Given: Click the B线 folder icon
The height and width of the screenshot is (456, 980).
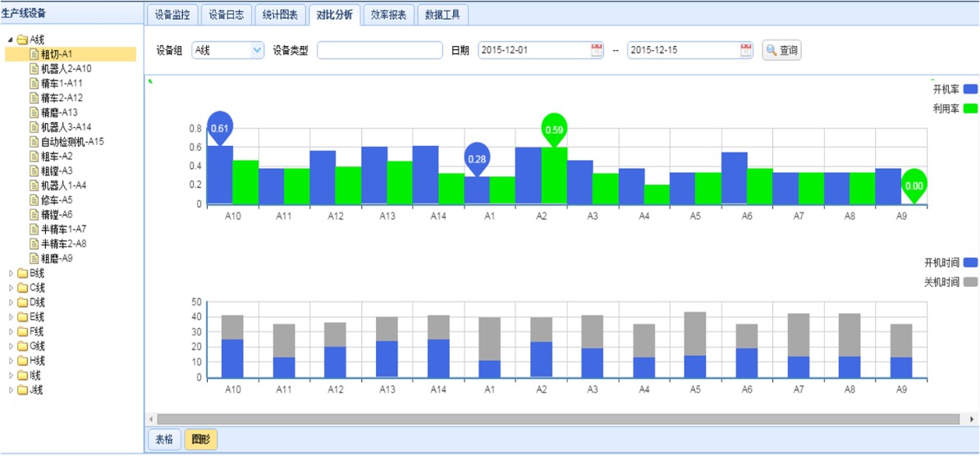Looking at the screenshot, I should [x=22, y=273].
